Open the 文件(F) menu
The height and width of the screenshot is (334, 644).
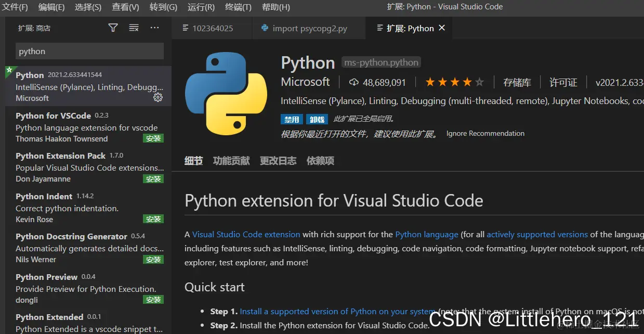pos(15,7)
